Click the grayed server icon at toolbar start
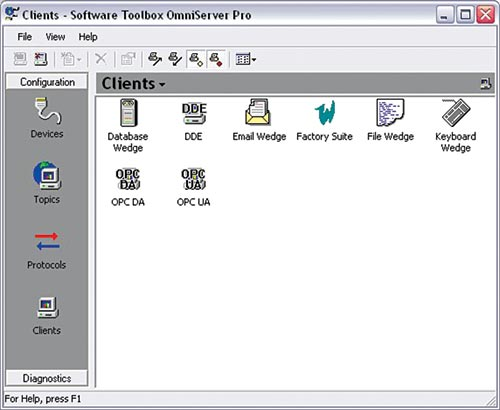500x410 pixels. [x=20, y=59]
